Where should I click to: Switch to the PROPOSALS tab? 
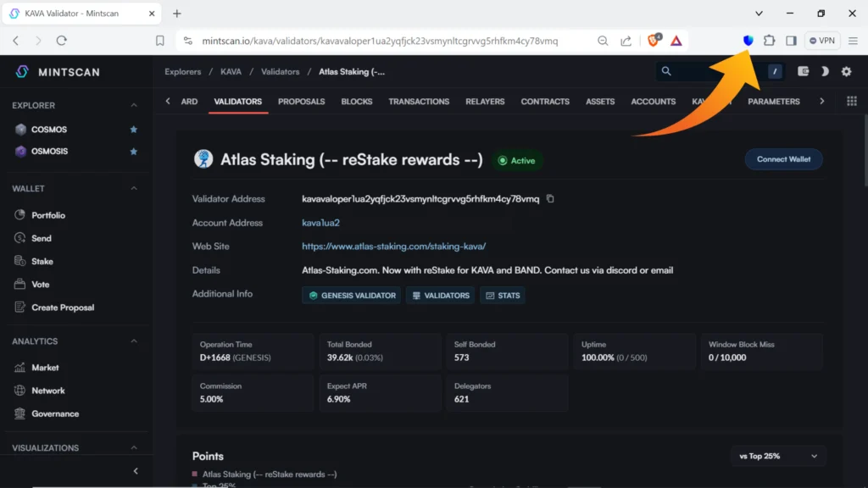(301, 102)
